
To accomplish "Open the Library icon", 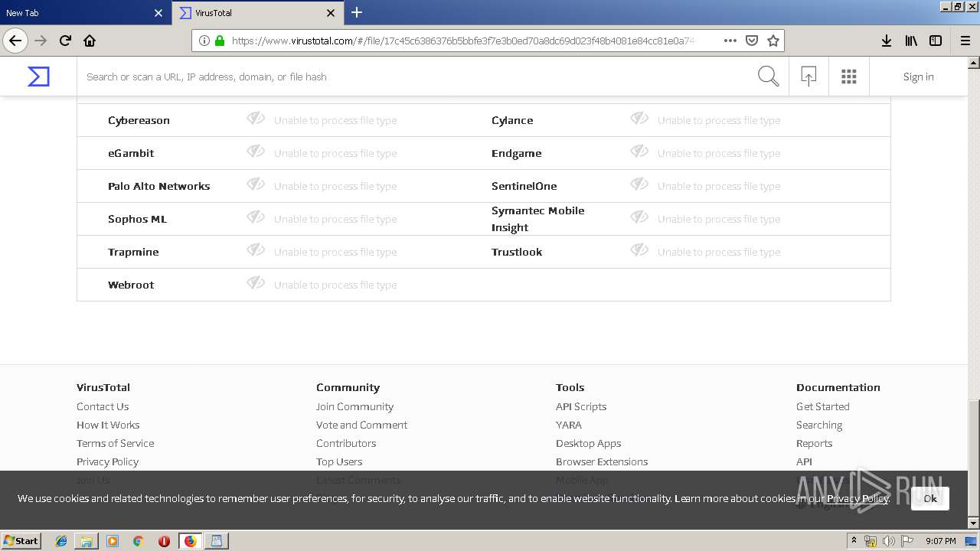I will click(x=911, y=41).
